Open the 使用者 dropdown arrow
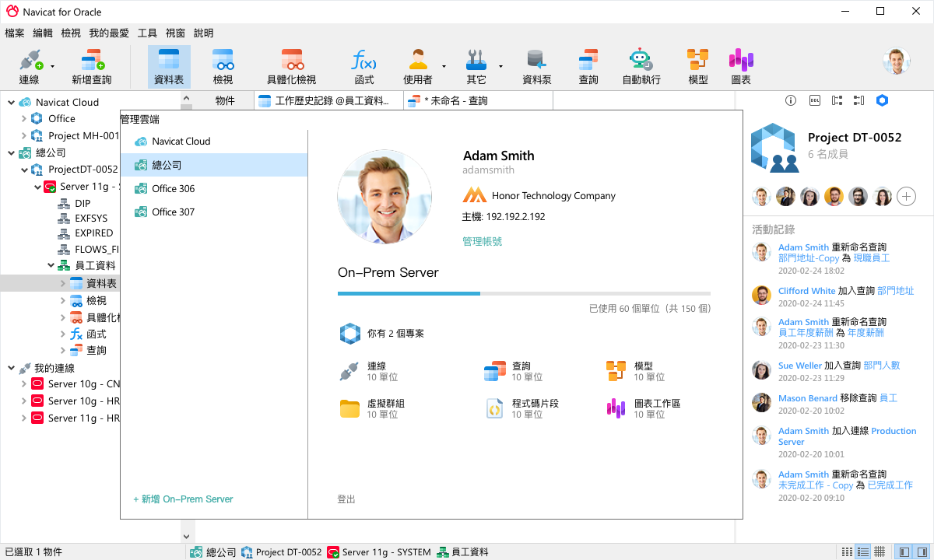The height and width of the screenshot is (560, 934). click(x=444, y=67)
